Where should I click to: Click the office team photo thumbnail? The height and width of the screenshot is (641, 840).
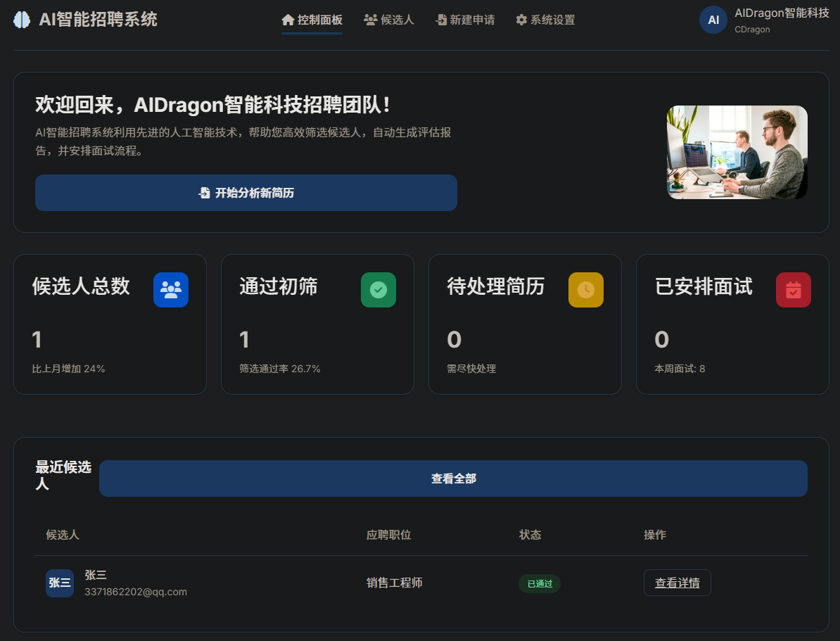point(737,152)
